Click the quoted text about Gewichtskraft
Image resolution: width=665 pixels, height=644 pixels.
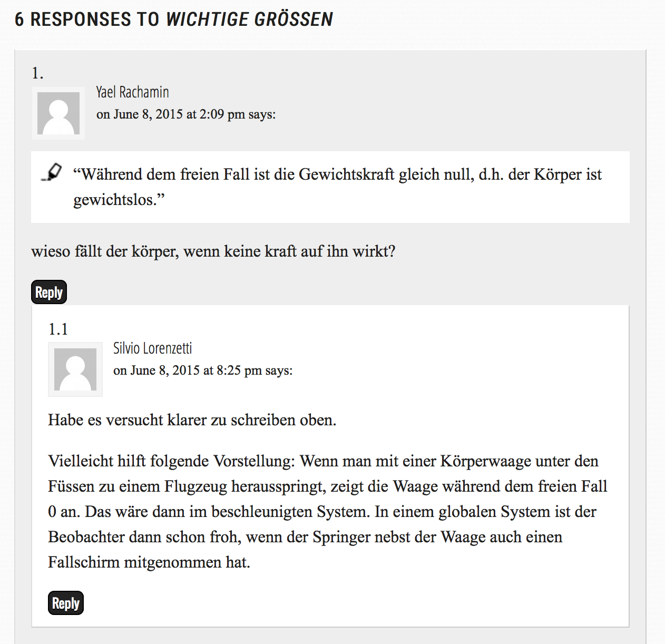click(337, 187)
